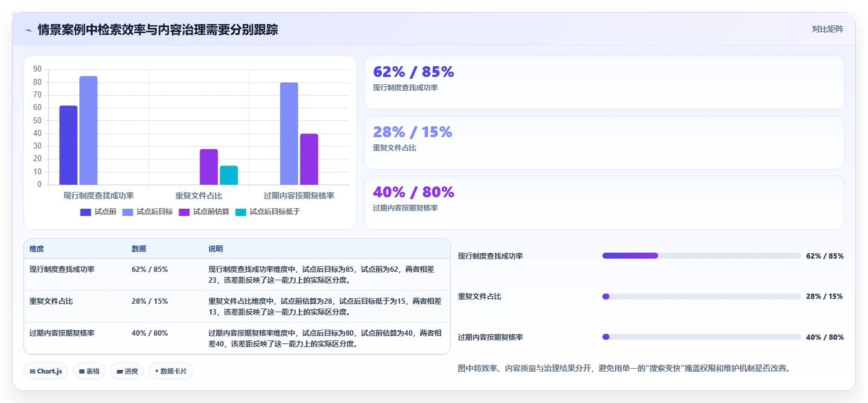Click the purple 40 bar for 过期内容按期复核率
This screenshot has width=868, height=403.
click(309, 159)
